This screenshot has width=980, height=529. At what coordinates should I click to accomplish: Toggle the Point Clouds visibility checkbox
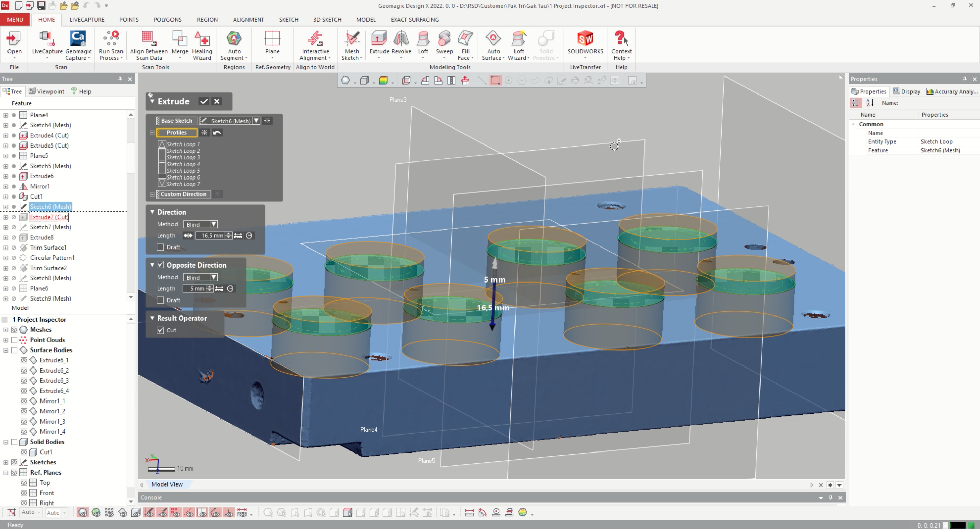(14, 340)
